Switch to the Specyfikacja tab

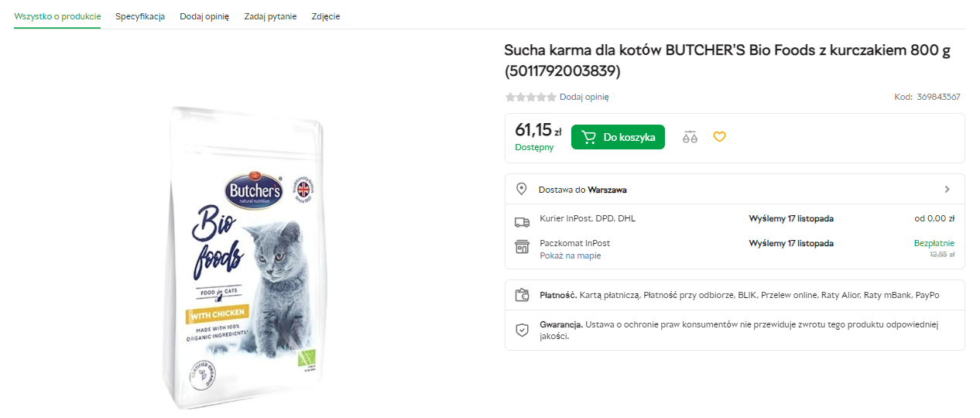[x=140, y=16]
